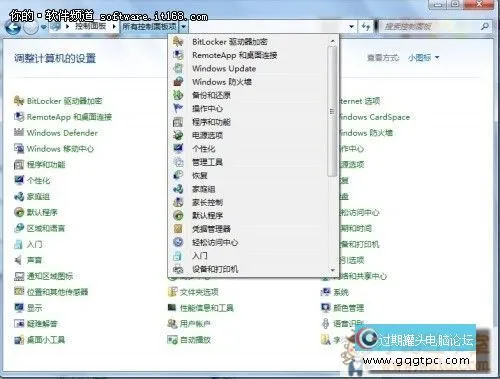The width and height of the screenshot is (500, 379).
Task: Open 默认程序 link in main panel
Action: (42, 212)
